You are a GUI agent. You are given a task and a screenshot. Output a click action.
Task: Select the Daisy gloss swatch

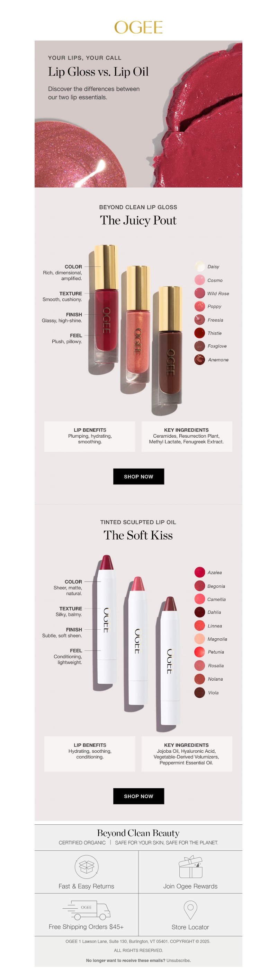pyautogui.click(x=199, y=266)
